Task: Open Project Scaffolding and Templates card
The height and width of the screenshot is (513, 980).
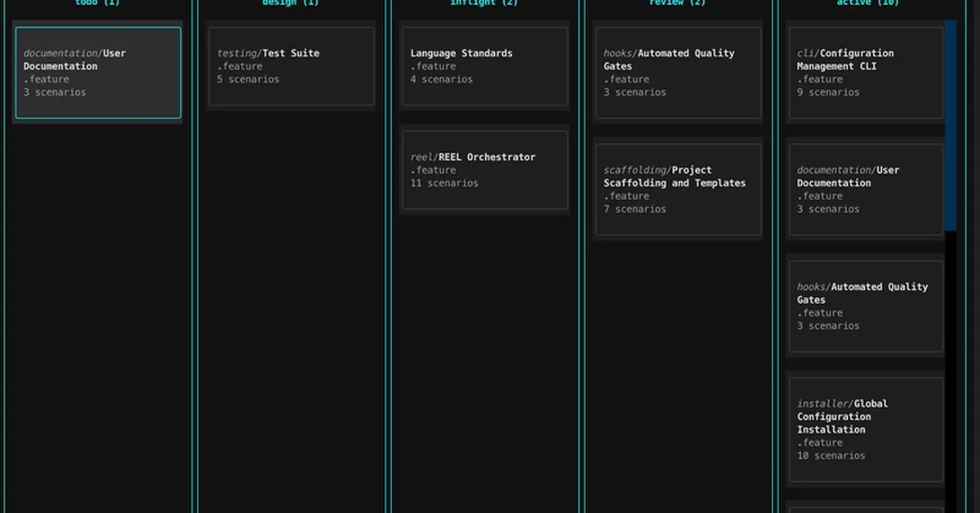Action: [678, 190]
